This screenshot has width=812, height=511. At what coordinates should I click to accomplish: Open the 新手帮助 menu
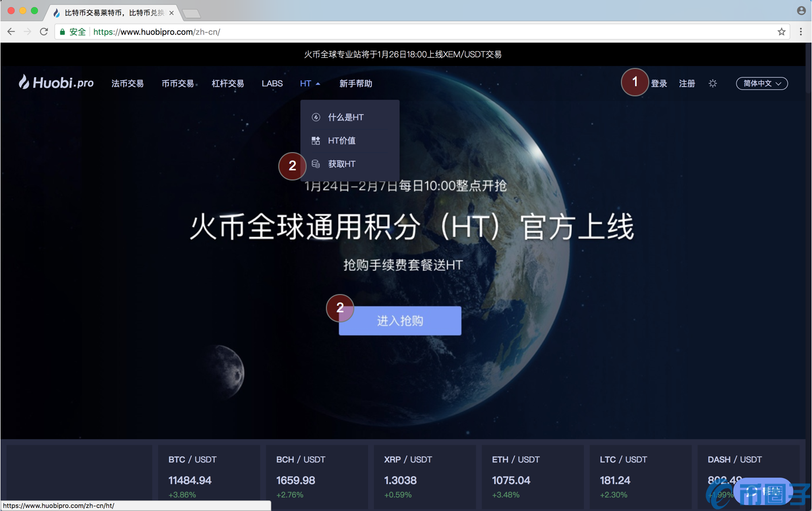(x=356, y=83)
